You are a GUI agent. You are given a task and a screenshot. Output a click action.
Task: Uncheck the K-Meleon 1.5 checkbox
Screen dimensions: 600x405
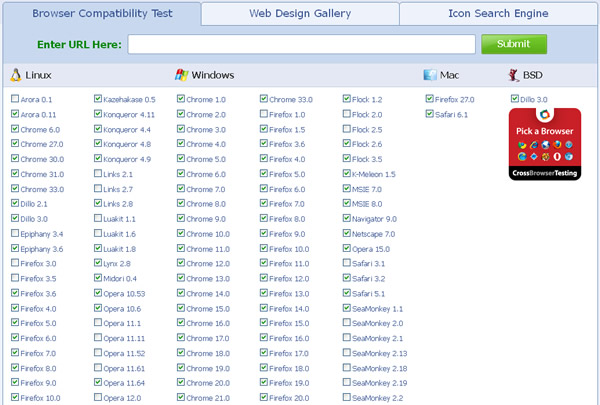pyautogui.click(x=347, y=174)
